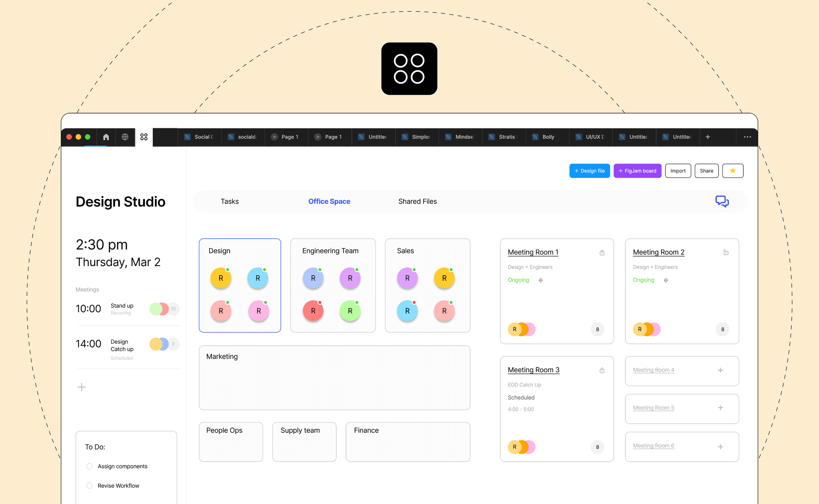Expand the date chevron under Thursday
This screenshot has width=819, height=504.
click(104, 271)
